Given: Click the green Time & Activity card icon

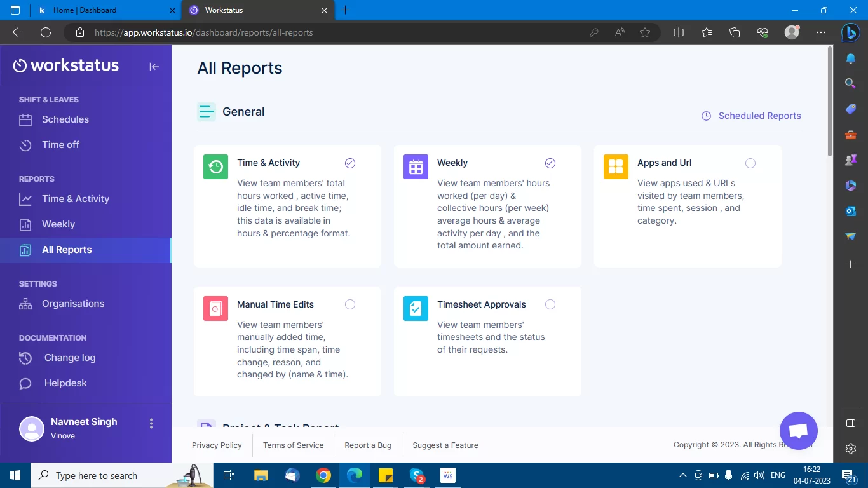Looking at the screenshot, I should 215,166.
